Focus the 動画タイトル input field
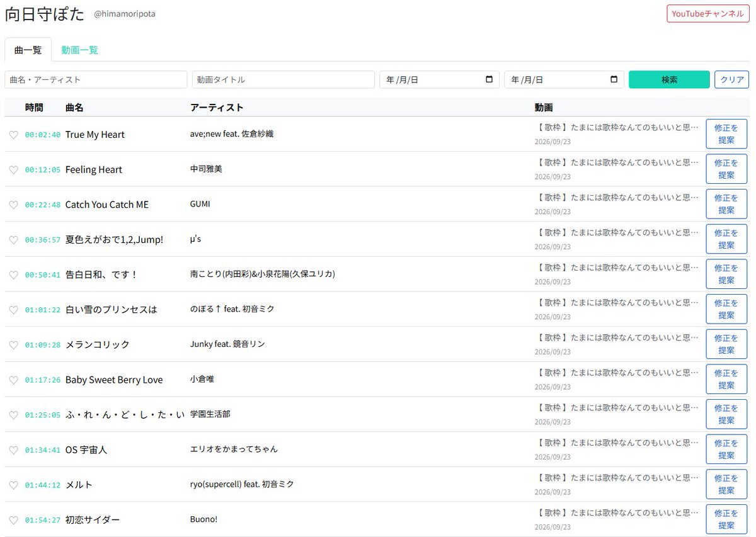This screenshot has width=756, height=537. click(283, 79)
